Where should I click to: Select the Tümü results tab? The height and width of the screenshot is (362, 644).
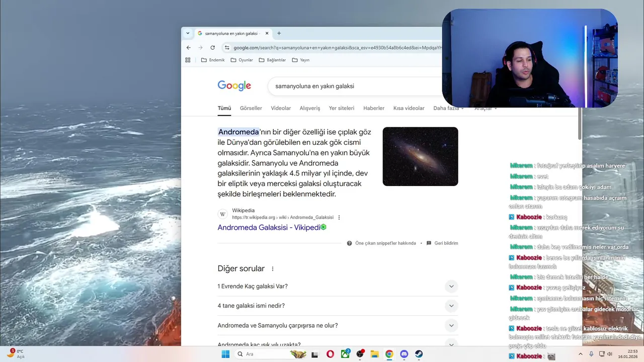pos(224,108)
